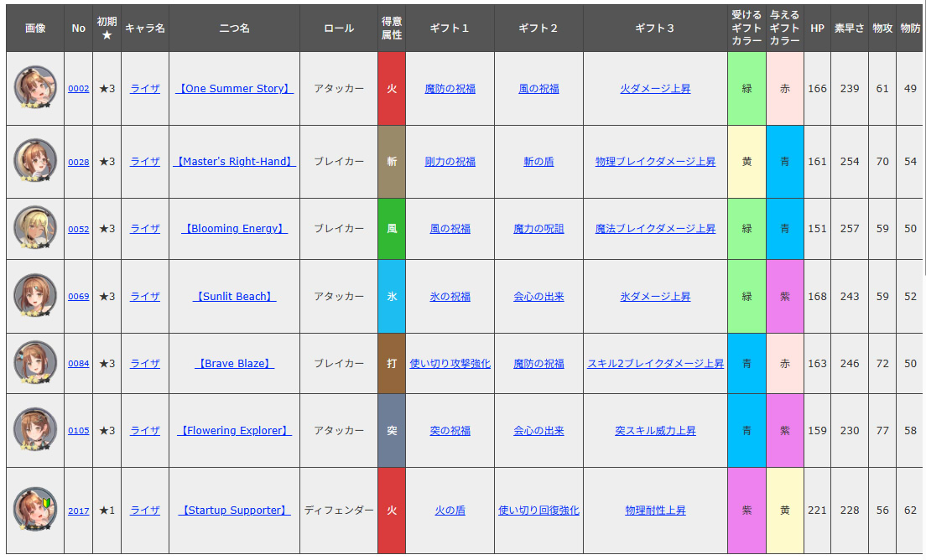Viewport: 926px width, 560px height.
Task: Open the 使い切り攻撃強化 gift link
Action: [450, 364]
